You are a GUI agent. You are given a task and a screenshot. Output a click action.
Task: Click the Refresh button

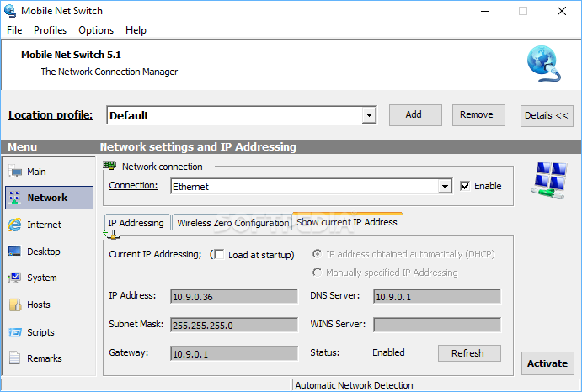(469, 353)
